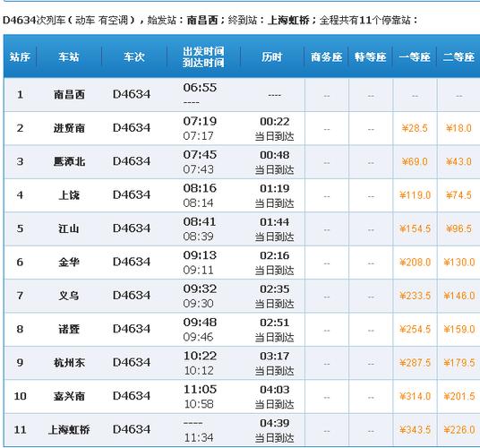
Task: Open station 嘉兴南 in row 10
Action: [69, 396]
